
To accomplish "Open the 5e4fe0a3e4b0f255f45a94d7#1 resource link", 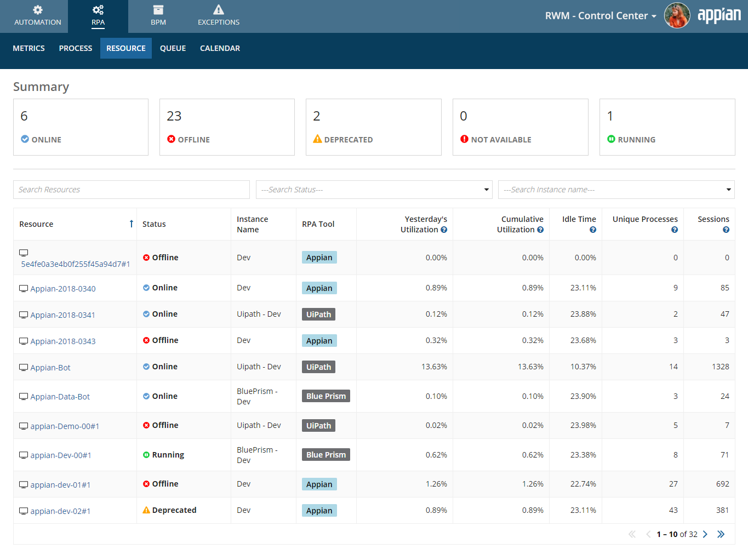I will pos(76,264).
